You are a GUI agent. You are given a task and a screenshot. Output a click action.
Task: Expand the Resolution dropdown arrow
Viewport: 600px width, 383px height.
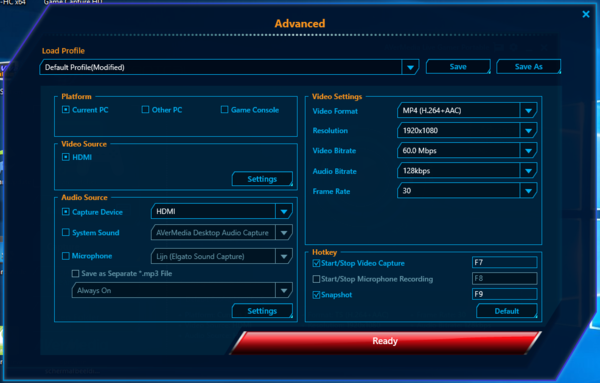point(528,130)
